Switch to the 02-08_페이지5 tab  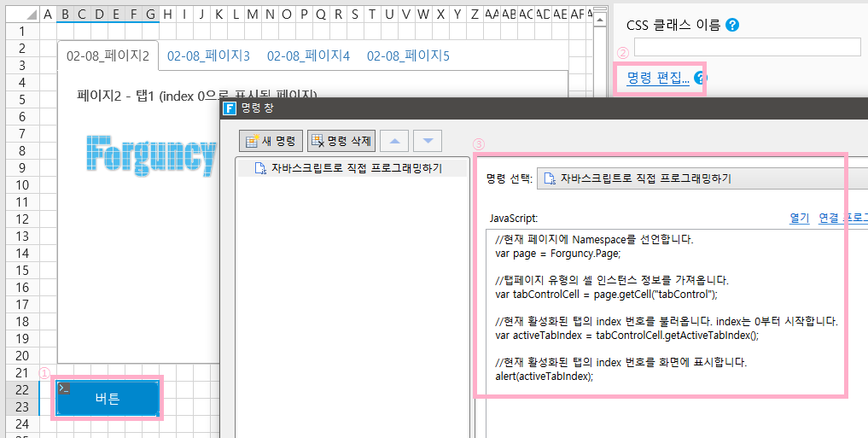pyautogui.click(x=408, y=55)
